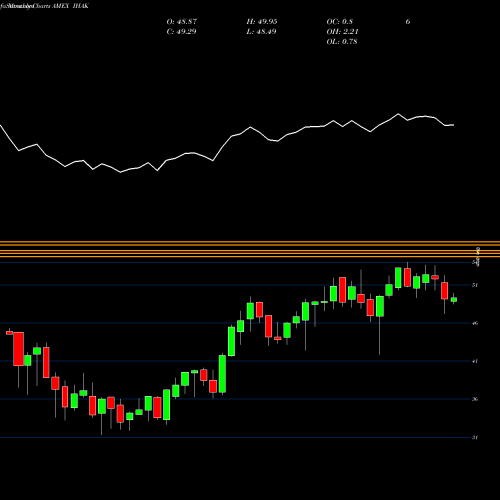Screen dimensions: 500x500
Task: Click the 'AMEX IHAK' ticker title
Action: click(x=70, y=6)
